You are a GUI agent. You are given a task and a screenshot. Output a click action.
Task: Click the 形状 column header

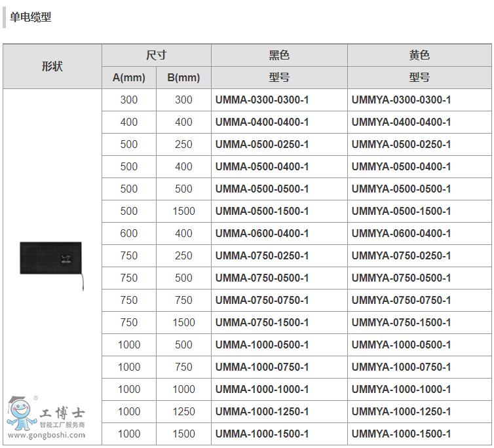52,66
